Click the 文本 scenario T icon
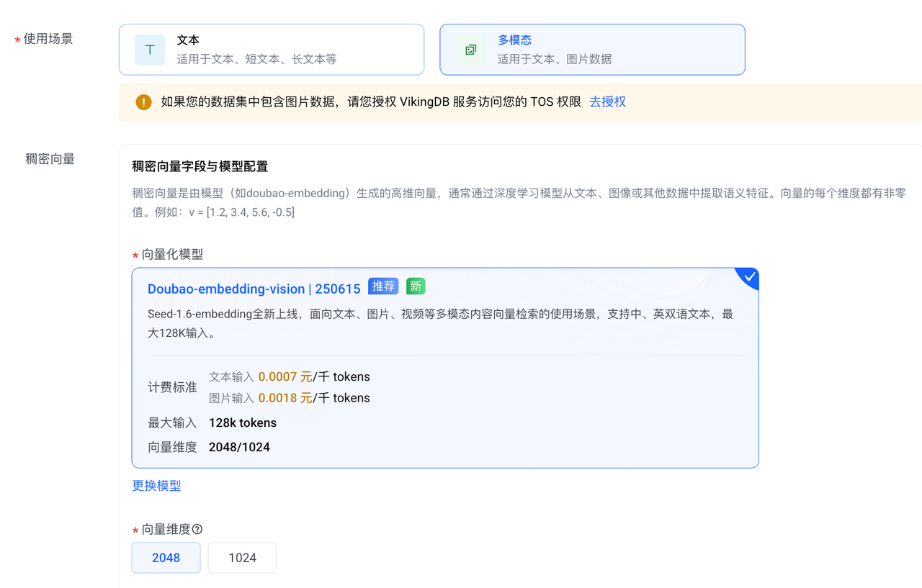The width and height of the screenshot is (922, 588). coord(150,50)
